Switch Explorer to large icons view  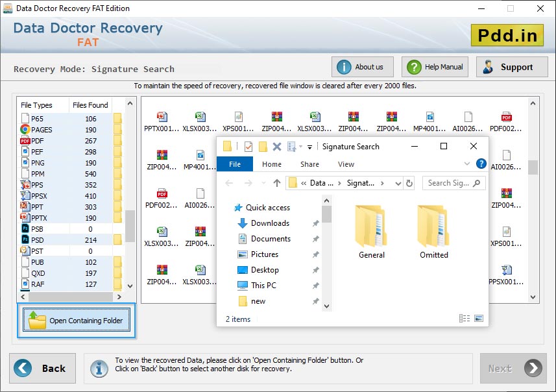[x=479, y=318]
